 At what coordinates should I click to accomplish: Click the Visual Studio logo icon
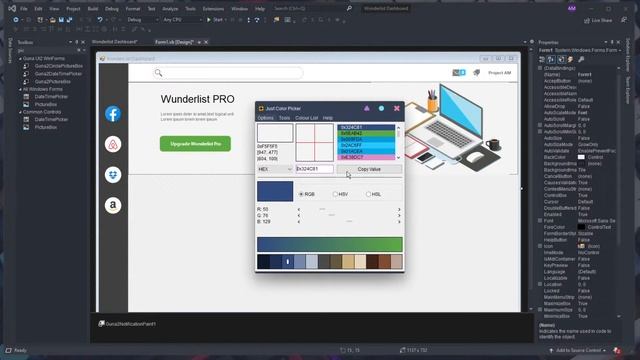12,8
